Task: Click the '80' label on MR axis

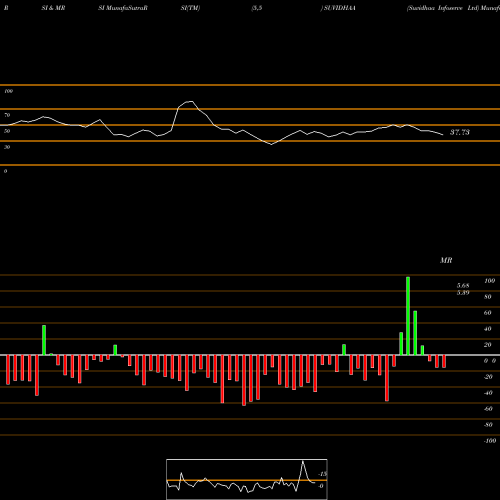Action: (488, 297)
